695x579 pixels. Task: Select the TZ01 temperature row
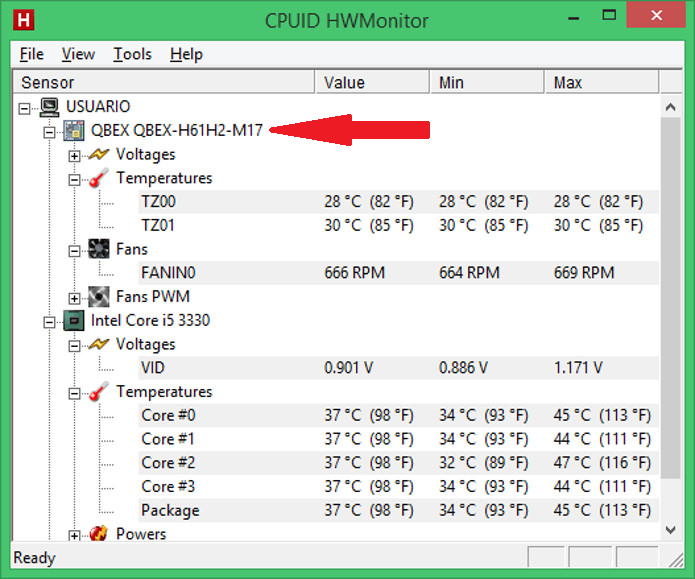click(398, 225)
